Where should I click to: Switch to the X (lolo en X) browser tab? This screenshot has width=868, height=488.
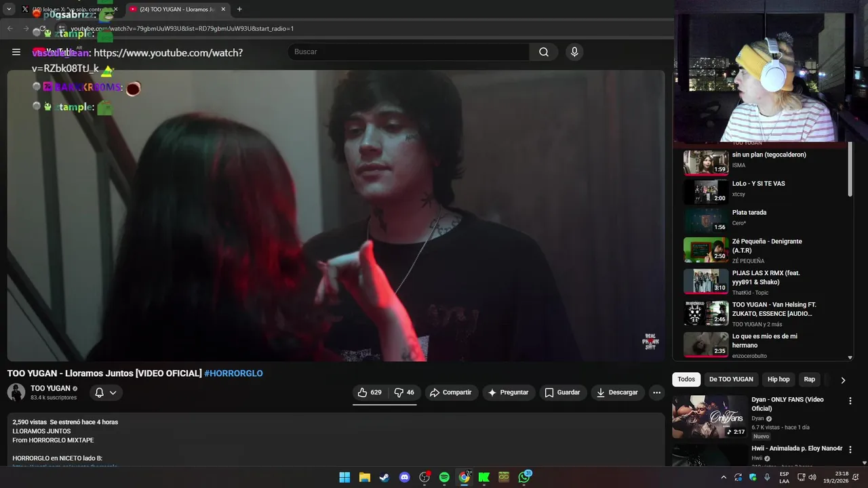tap(69, 9)
